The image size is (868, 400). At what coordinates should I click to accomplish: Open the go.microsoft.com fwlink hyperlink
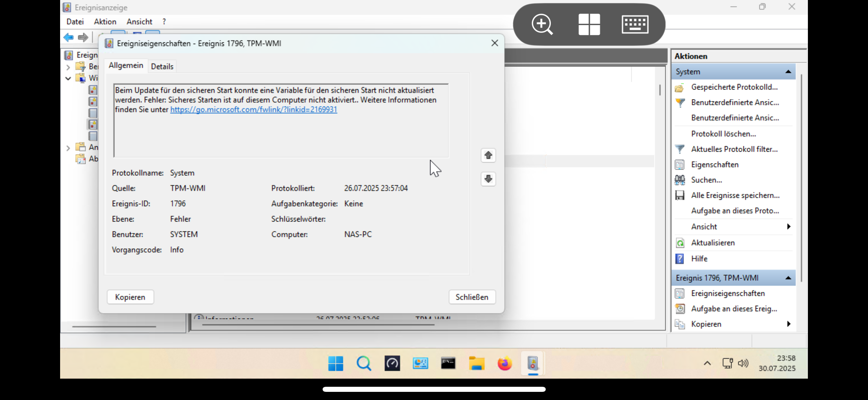pos(253,110)
